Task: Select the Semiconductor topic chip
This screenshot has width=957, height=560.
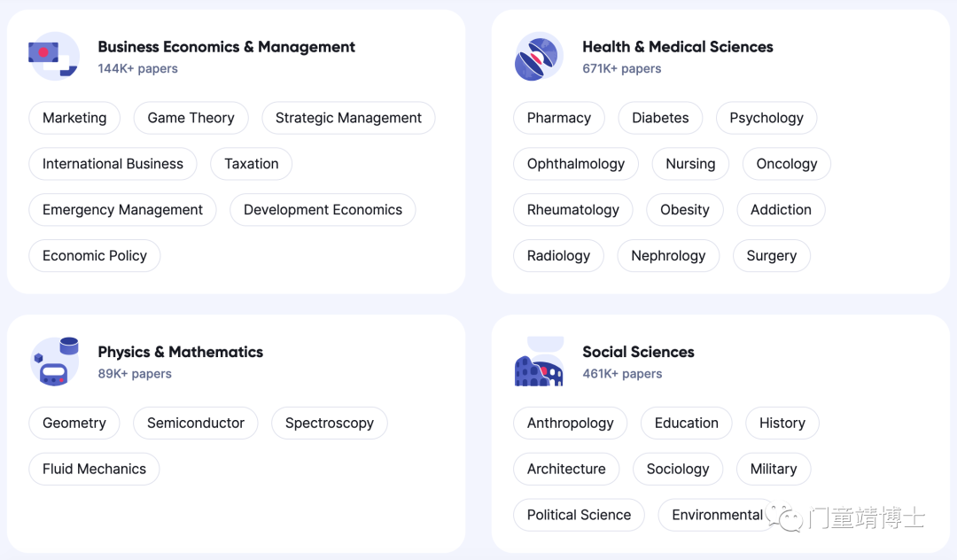Action: coord(196,423)
